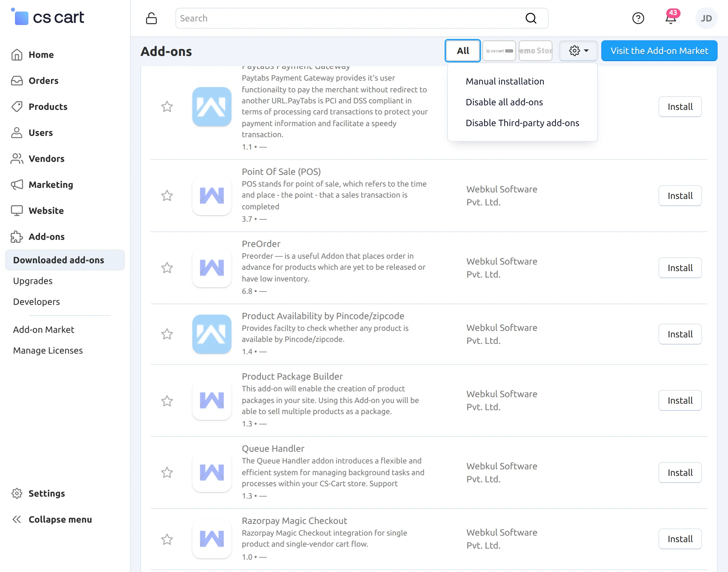Open the Razorpay Magic Checkout title

[x=294, y=521]
